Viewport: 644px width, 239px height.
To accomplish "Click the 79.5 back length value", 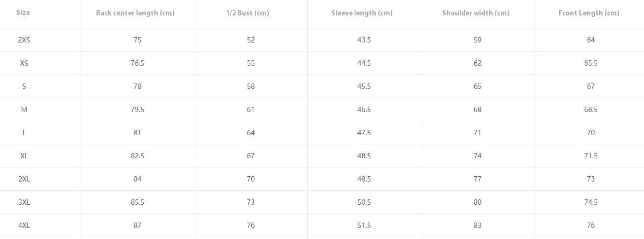I will coord(137,110).
